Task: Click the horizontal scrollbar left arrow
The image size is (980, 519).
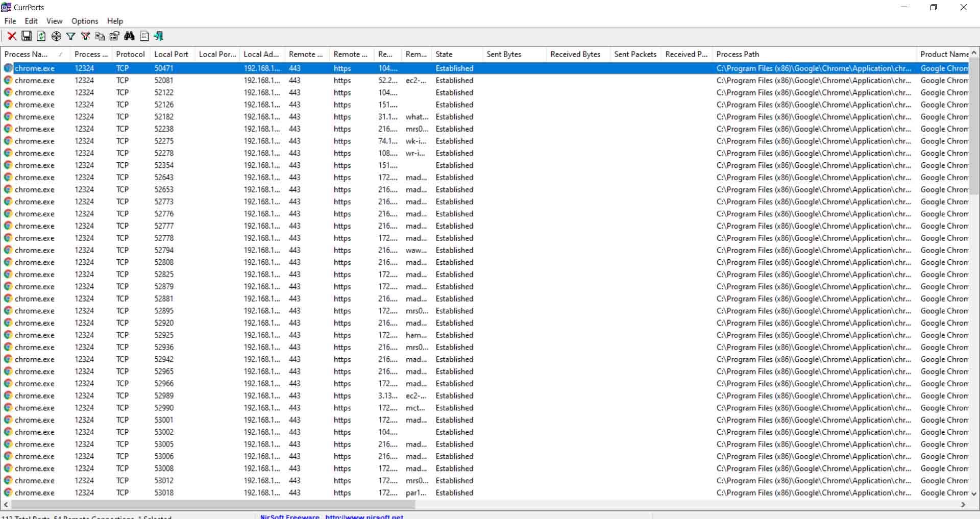Action: (5, 504)
